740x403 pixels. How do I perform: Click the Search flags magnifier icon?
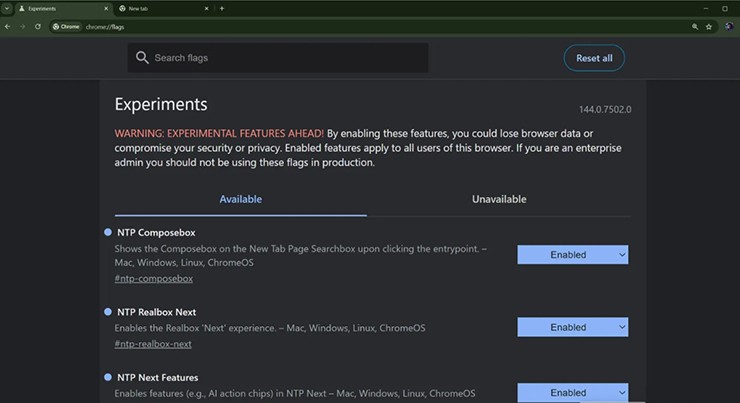coord(142,58)
